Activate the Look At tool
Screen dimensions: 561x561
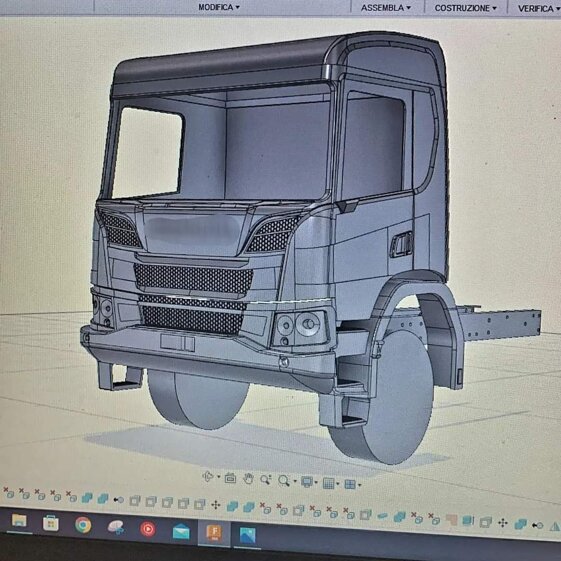[x=230, y=478]
